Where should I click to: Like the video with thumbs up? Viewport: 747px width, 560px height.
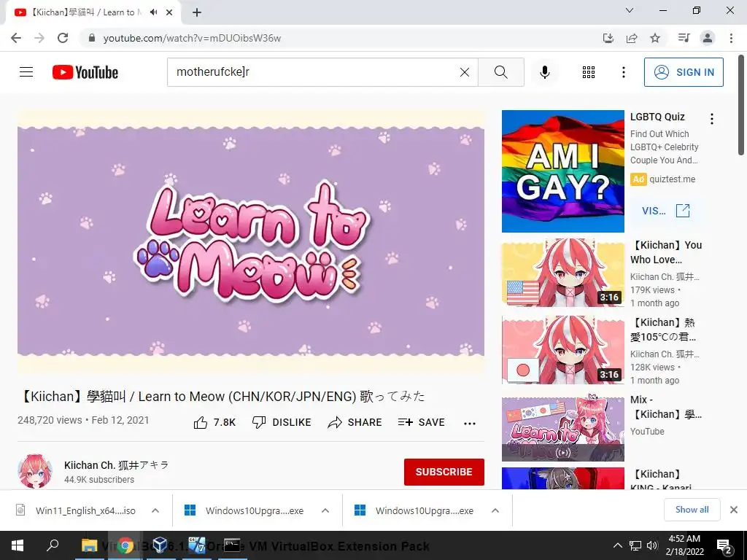(214, 422)
